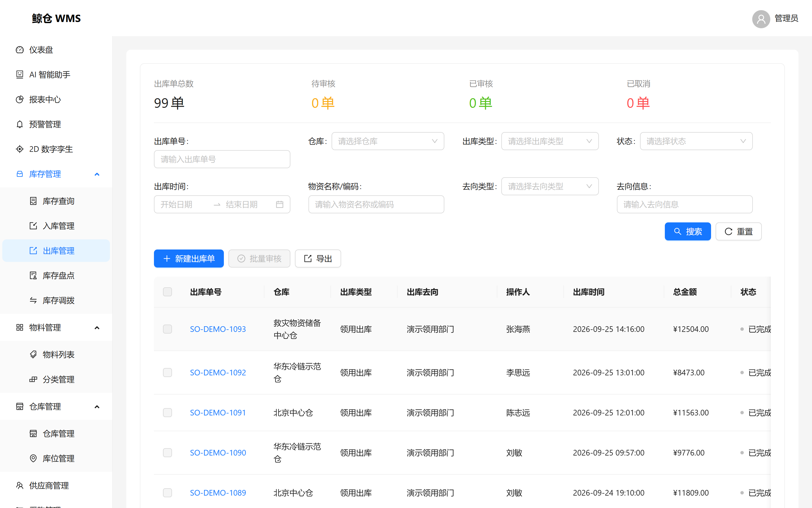
Task: Open order link SO-DEMO-1089
Action: (x=218, y=492)
